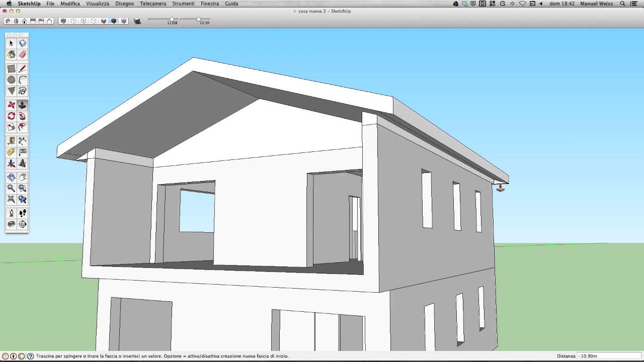Click the shadow date slider at 11/08
644x362 pixels.
point(172,20)
